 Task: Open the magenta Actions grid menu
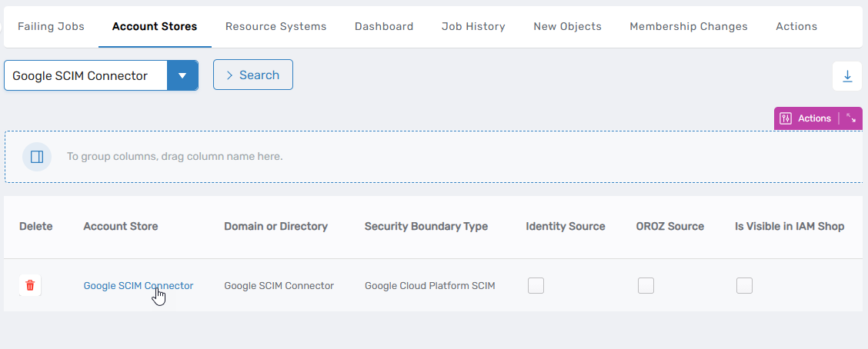tap(806, 118)
